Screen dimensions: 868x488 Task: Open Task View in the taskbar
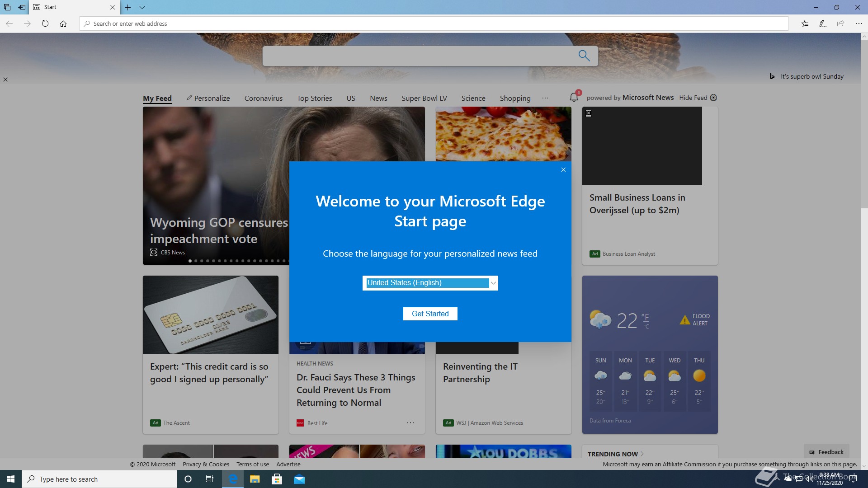(210, 479)
